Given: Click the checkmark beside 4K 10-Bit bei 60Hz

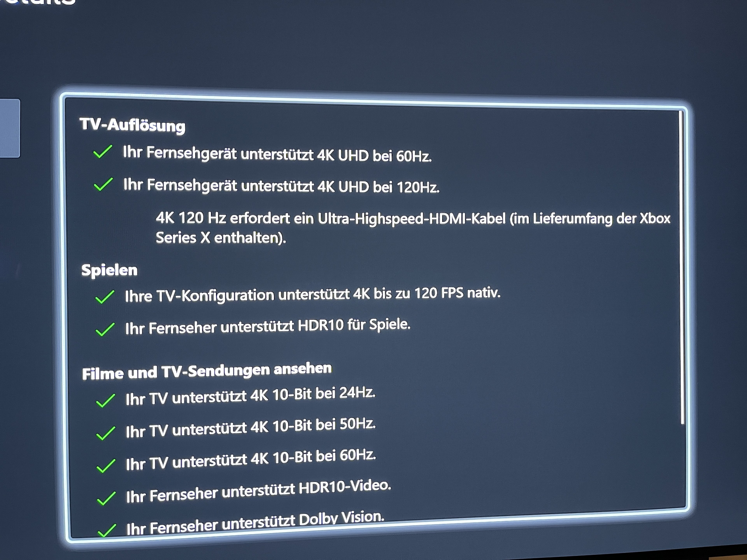Looking at the screenshot, I should point(106,466).
